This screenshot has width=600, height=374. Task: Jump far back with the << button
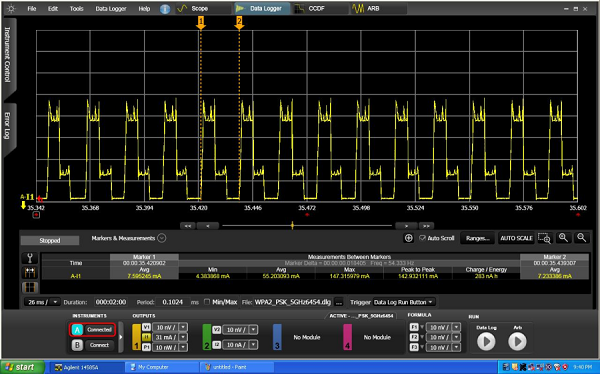pyautogui.click(x=188, y=226)
